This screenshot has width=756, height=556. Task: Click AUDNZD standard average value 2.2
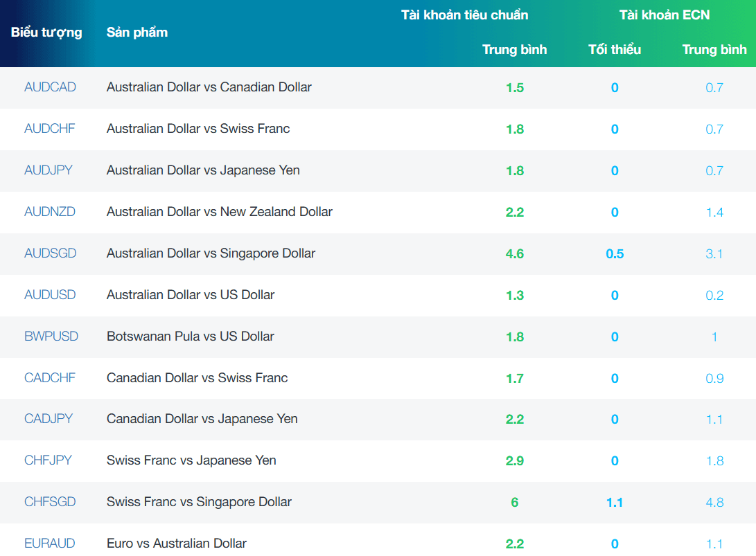pyautogui.click(x=514, y=212)
